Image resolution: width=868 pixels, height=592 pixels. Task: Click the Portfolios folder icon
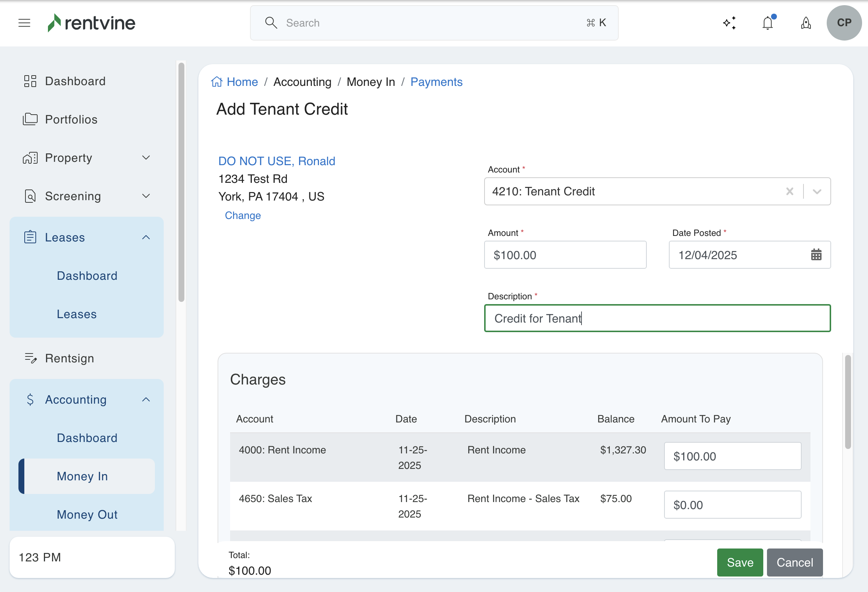pyautogui.click(x=30, y=119)
